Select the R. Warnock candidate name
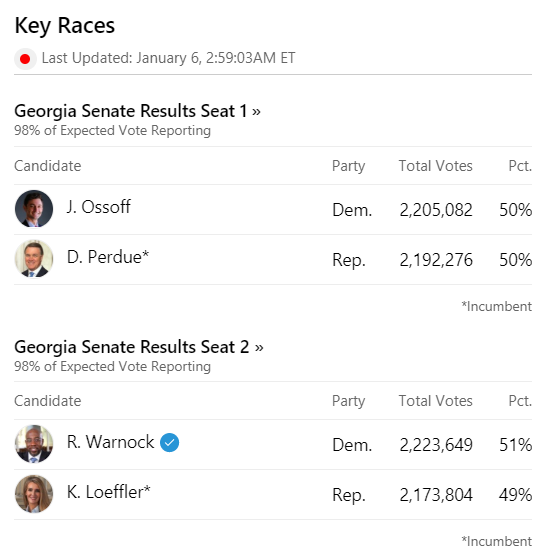The width and height of the screenshot is (560, 560). [110, 442]
